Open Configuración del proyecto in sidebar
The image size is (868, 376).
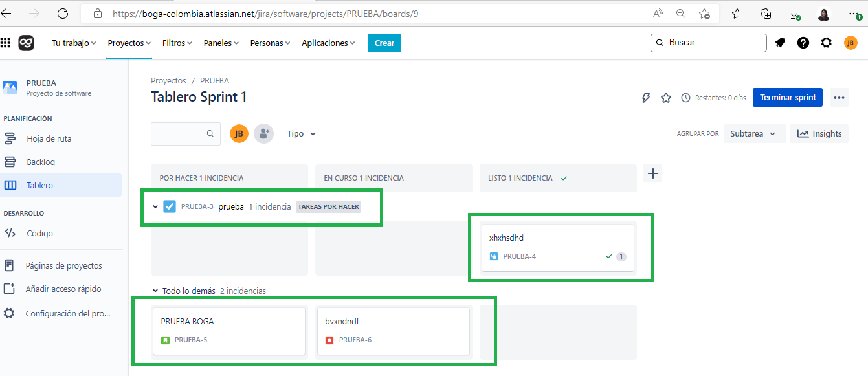(x=61, y=313)
